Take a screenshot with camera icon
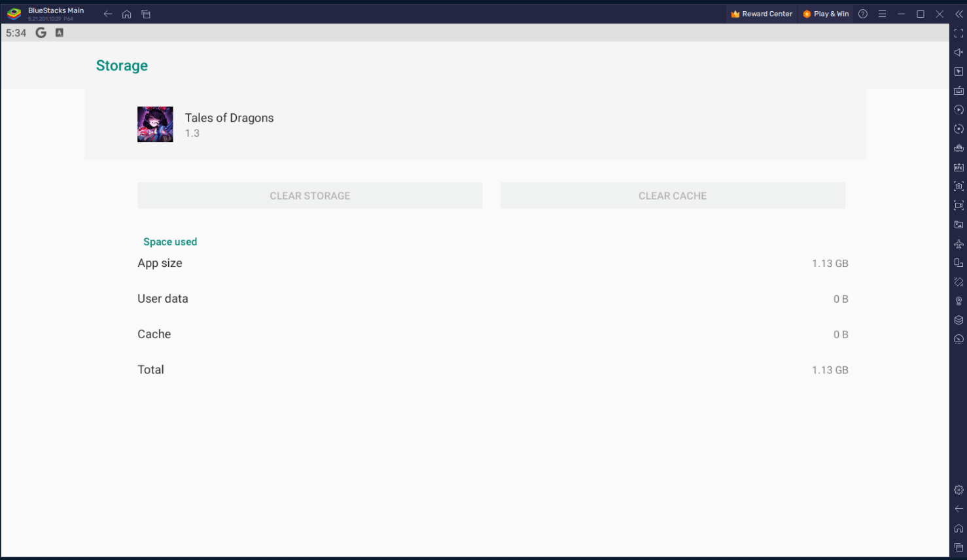The height and width of the screenshot is (560, 967). 958,186
